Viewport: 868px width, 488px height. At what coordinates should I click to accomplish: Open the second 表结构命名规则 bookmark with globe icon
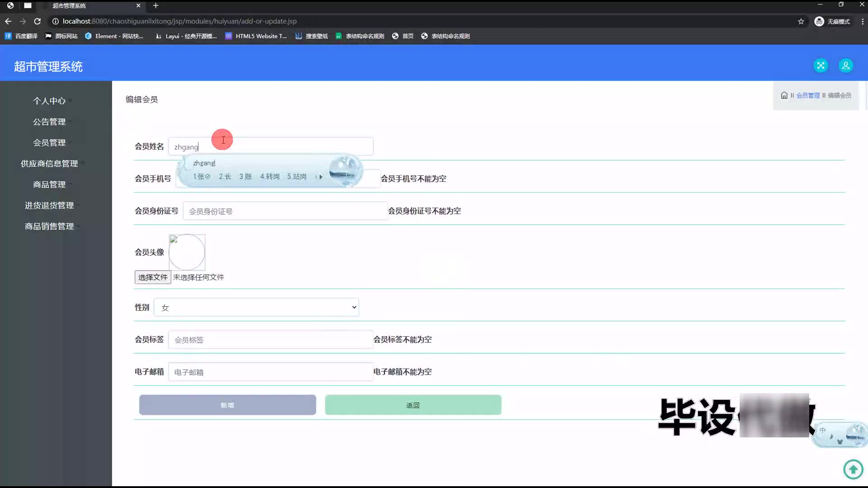(445, 36)
